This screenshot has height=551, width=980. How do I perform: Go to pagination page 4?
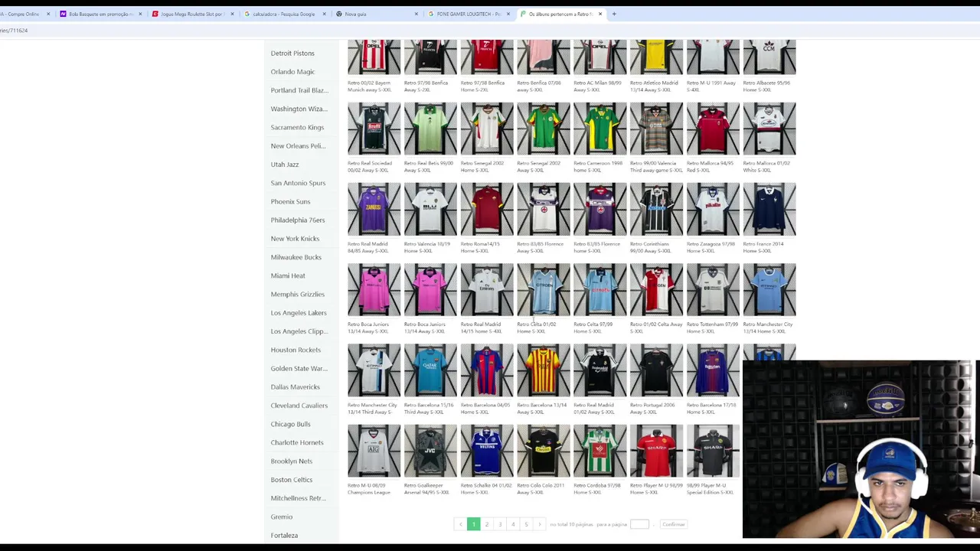tap(513, 524)
